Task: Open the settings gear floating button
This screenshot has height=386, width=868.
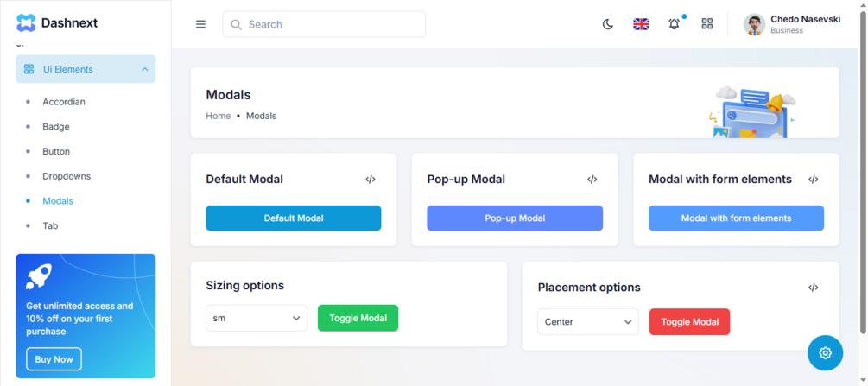Action: coord(825,352)
